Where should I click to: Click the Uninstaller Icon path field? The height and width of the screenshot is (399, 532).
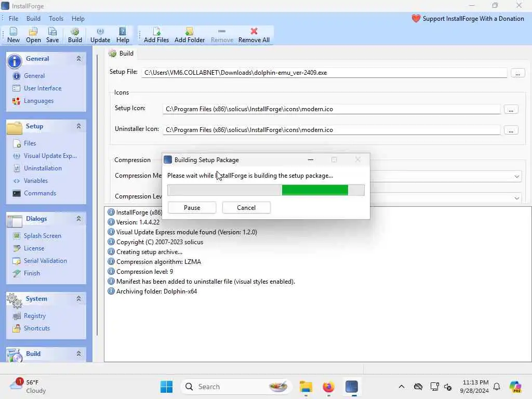[x=331, y=129]
